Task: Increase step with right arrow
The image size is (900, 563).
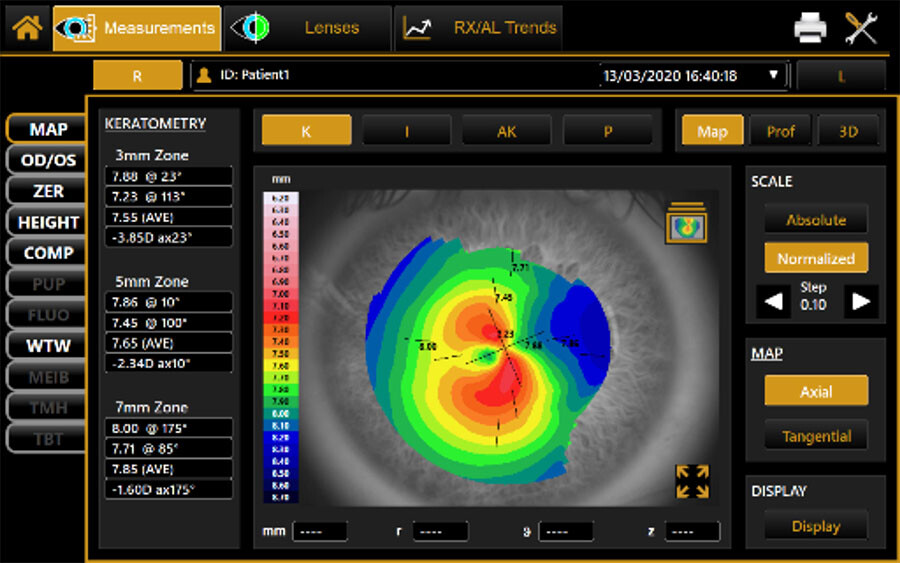Action: point(860,301)
